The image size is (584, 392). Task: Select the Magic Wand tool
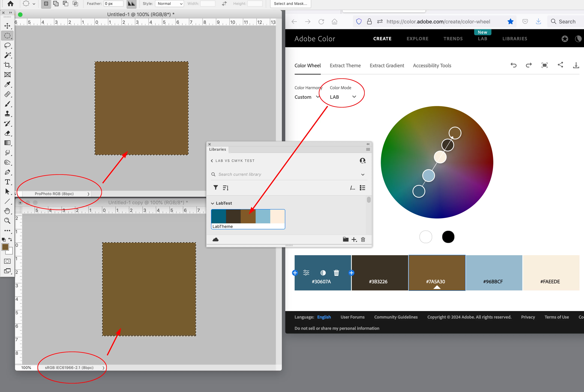7,55
